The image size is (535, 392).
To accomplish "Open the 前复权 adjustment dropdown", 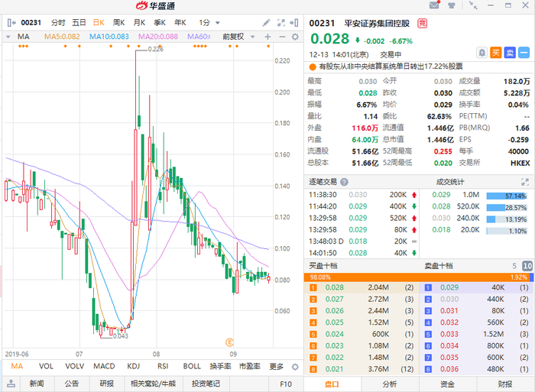I will [252, 37].
